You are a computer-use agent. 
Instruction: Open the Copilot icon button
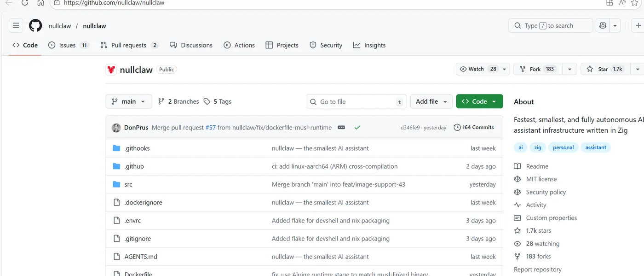click(x=603, y=26)
